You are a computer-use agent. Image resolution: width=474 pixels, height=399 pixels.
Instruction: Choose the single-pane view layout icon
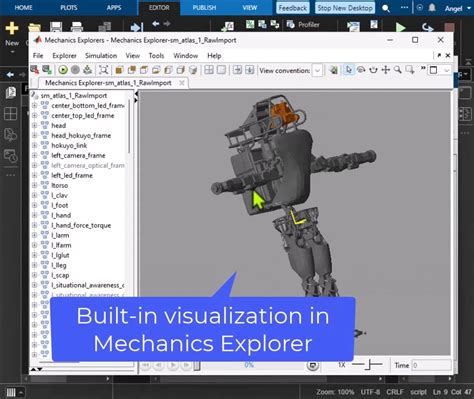click(x=221, y=70)
